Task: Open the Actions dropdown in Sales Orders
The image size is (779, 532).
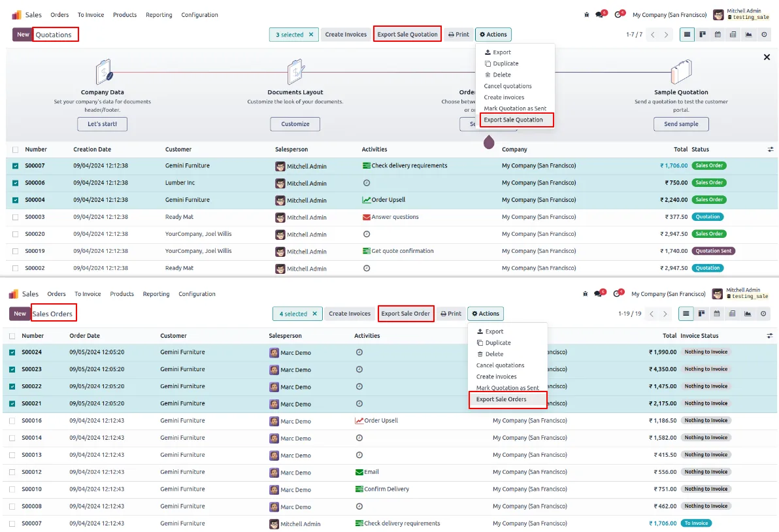Action: pos(486,314)
